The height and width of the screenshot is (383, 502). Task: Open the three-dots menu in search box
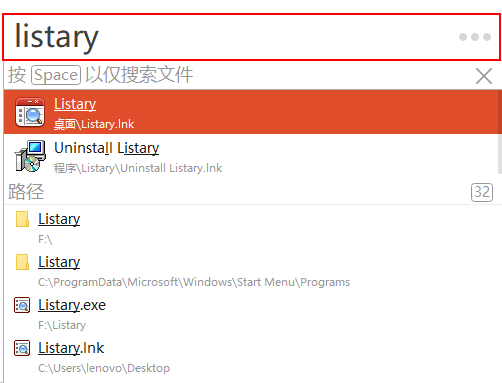point(475,37)
